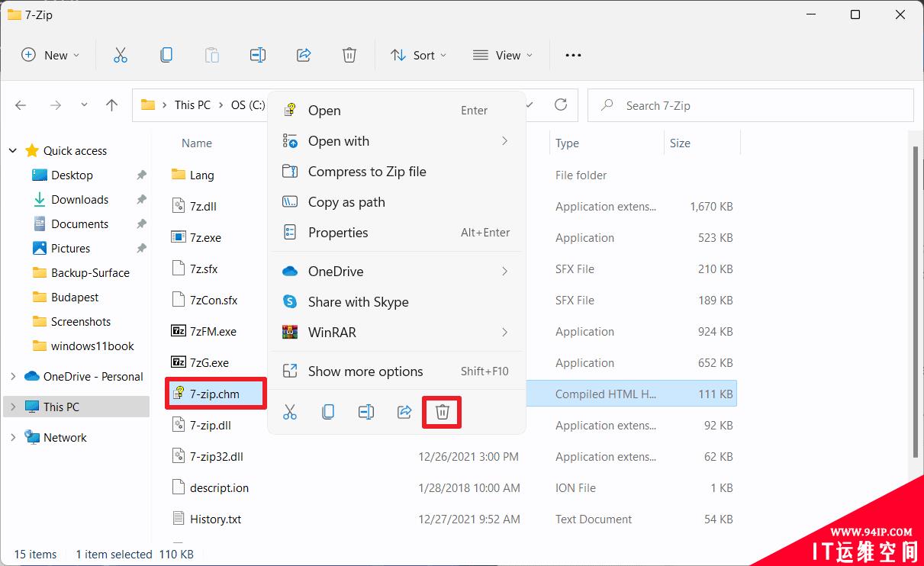Select the 7z.exe file
This screenshot has height=566, width=924.
(205, 238)
